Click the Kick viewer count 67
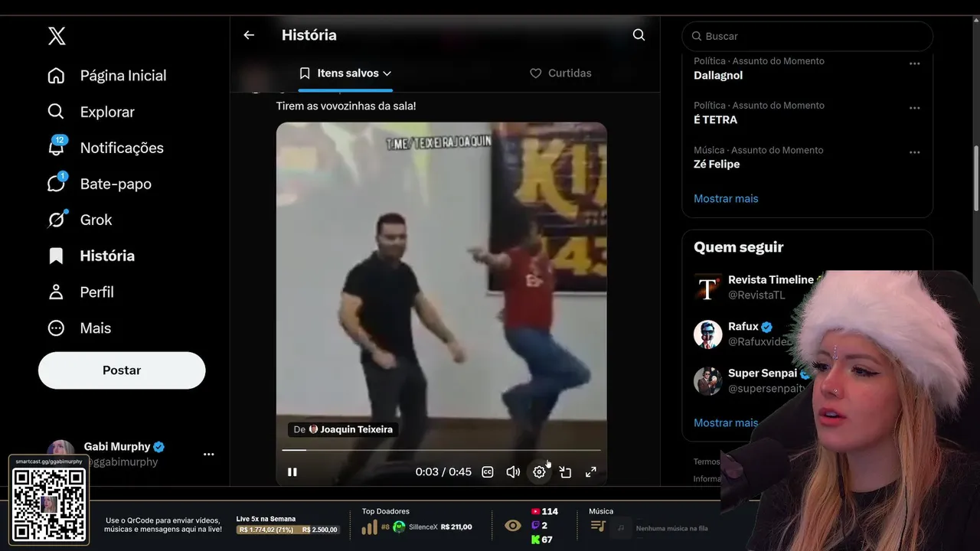The width and height of the screenshot is (980, 551). point(541,540)
